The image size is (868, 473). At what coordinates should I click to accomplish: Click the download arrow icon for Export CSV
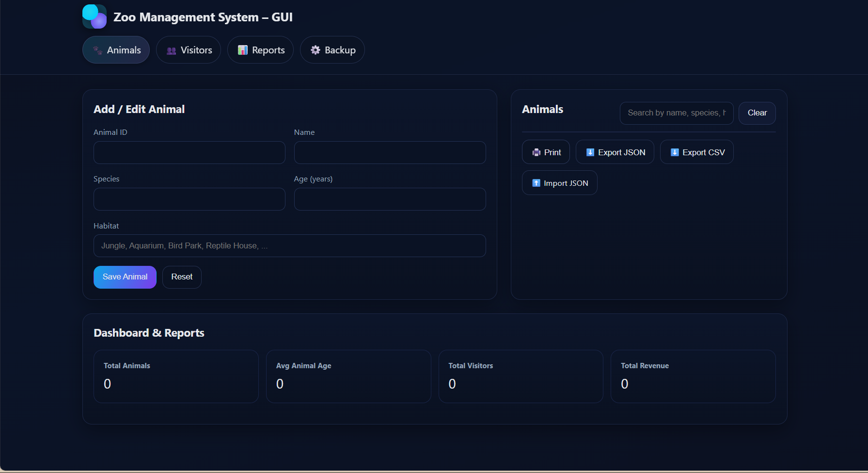(675, 152)
